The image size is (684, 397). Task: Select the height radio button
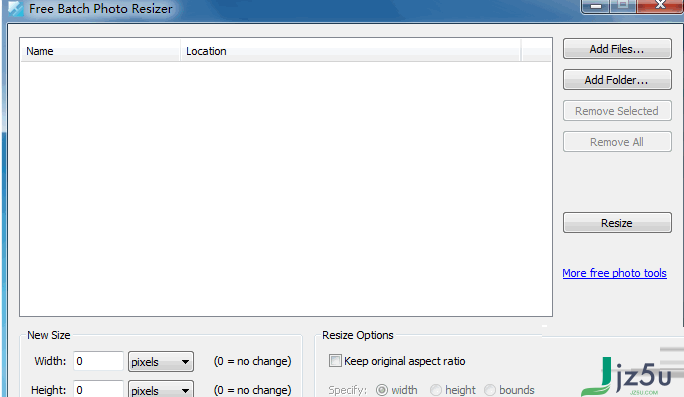436,390
